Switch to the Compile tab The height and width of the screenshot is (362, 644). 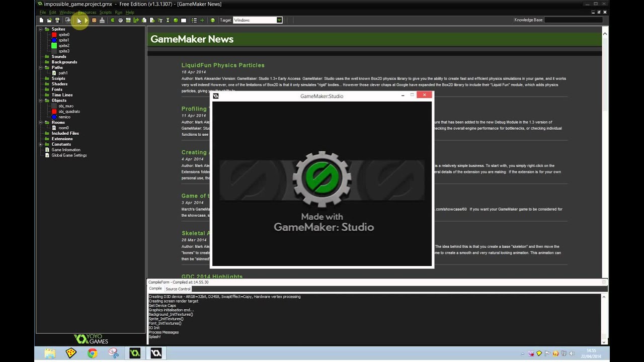pos(155,289)
